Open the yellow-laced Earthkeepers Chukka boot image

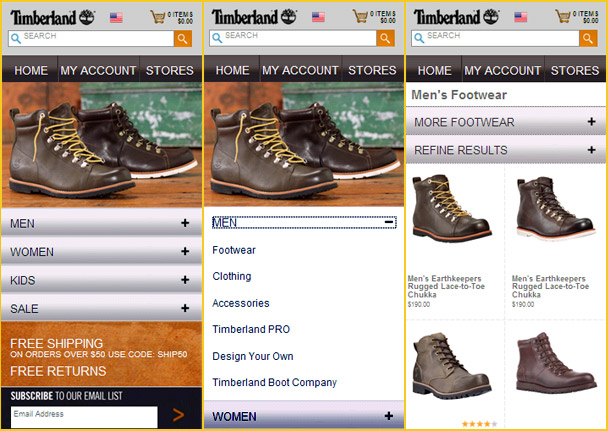[x=452, y=209]
